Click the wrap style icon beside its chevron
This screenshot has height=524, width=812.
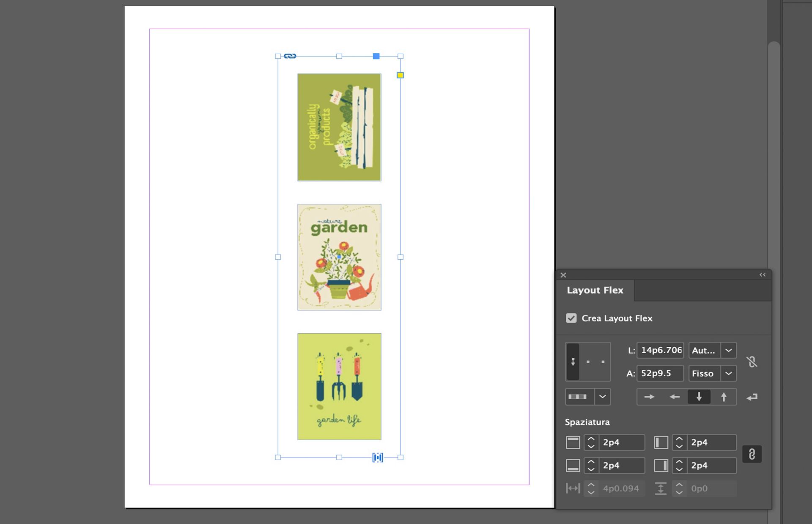click(578, 397)
